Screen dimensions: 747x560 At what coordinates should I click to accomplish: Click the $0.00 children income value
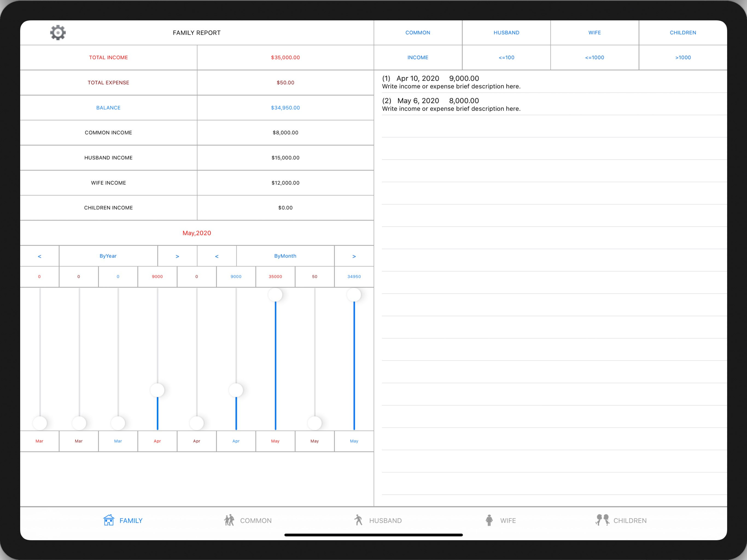[x=285, y=208]
